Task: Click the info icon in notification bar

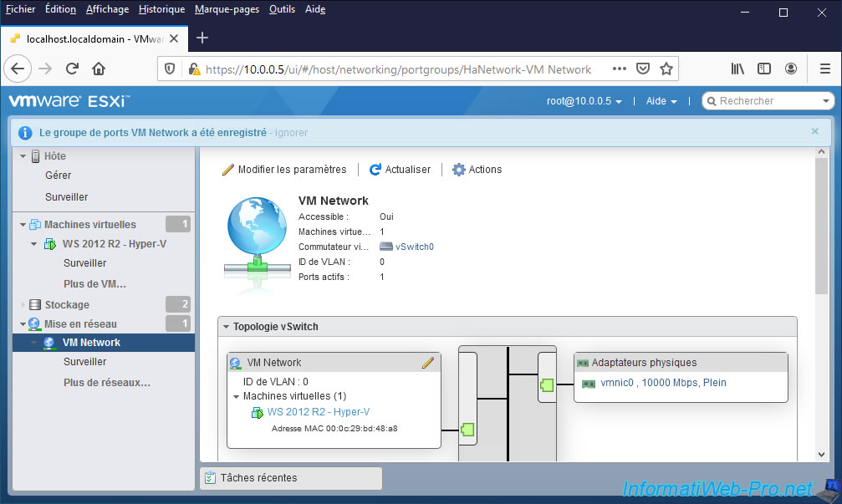Action: click(x=25, y=133)
